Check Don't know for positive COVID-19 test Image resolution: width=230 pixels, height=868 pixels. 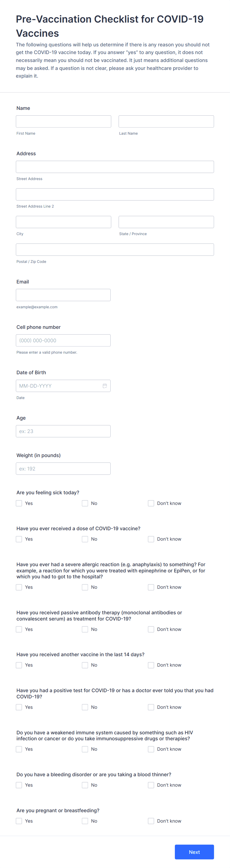point(151,707)
